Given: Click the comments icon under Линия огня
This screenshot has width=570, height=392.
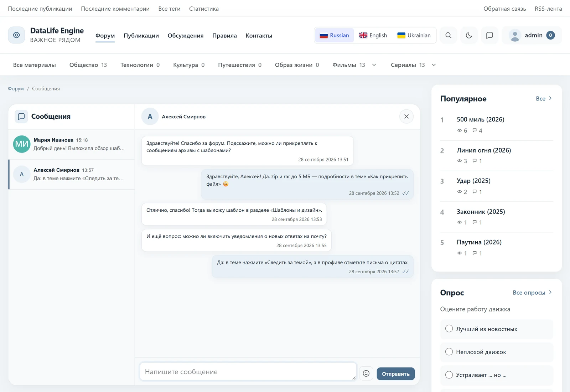Looking at the screenshot, I should (475, 161).
